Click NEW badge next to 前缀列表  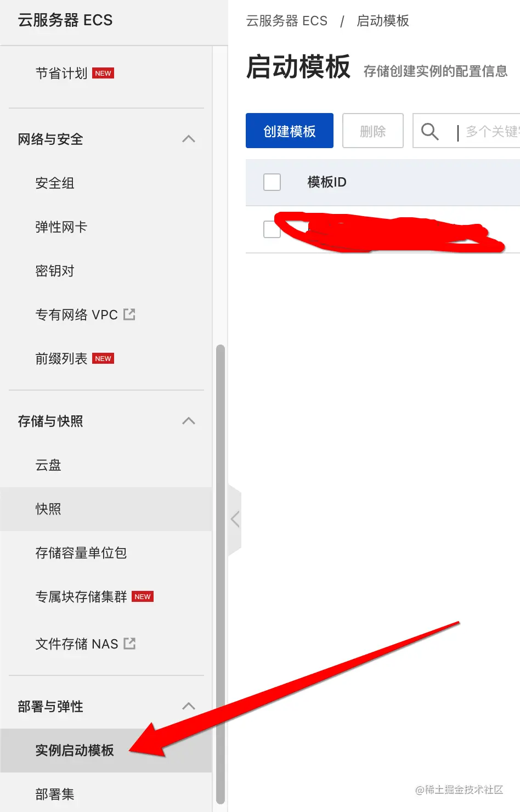pos(103,358)
